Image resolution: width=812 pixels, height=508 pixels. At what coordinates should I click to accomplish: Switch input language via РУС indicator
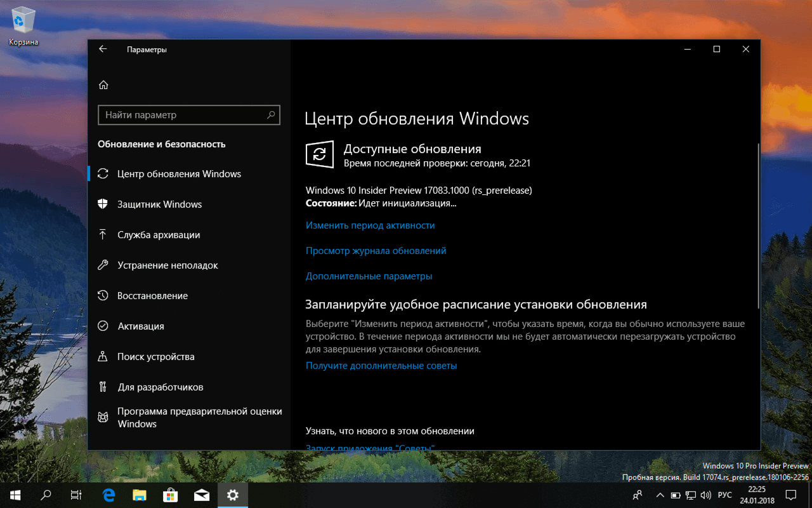pyautogui.click(x=725, y=495)
